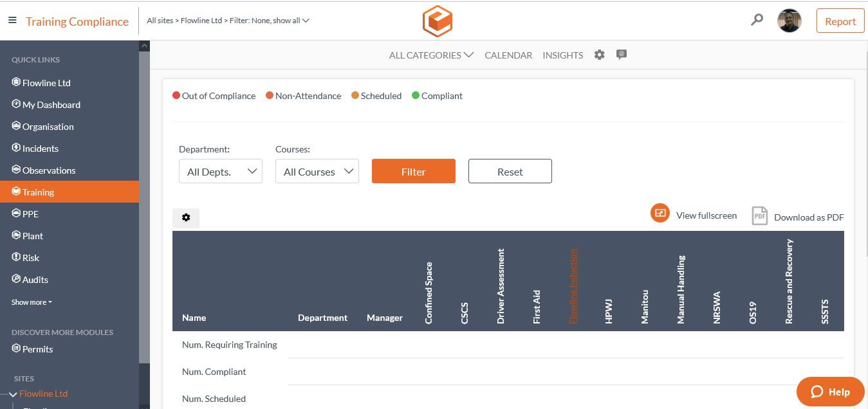Click Download as PDF link

[809, 217]
